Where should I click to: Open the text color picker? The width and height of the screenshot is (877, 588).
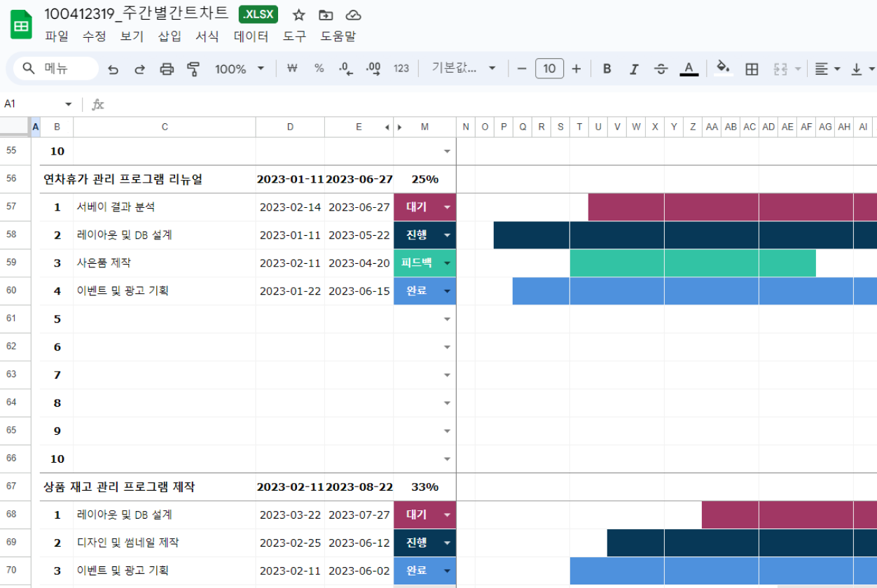tap(689, 69)
